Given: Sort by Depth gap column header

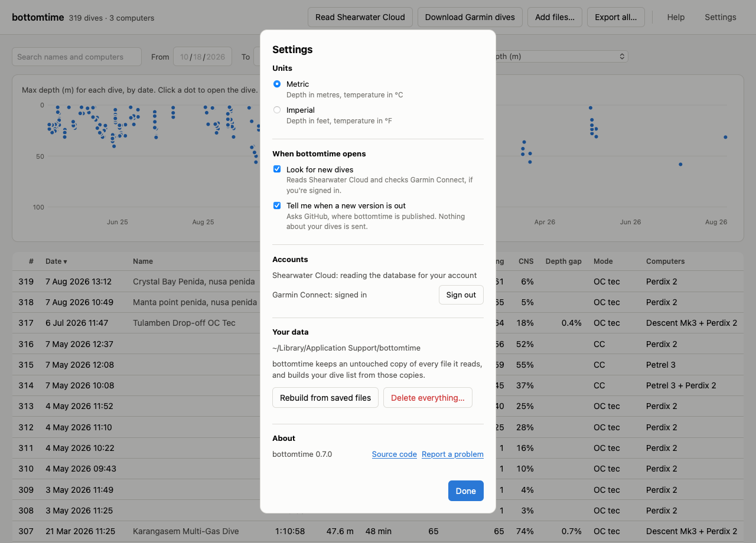Looking at the screenshot, I should (x=563, y=261).
